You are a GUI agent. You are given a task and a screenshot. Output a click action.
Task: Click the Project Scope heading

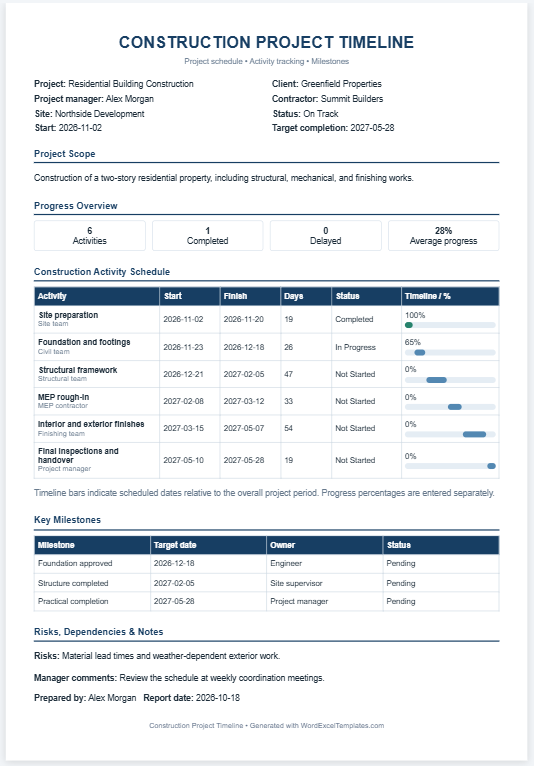pyautogui.click(x=64, y=154)
